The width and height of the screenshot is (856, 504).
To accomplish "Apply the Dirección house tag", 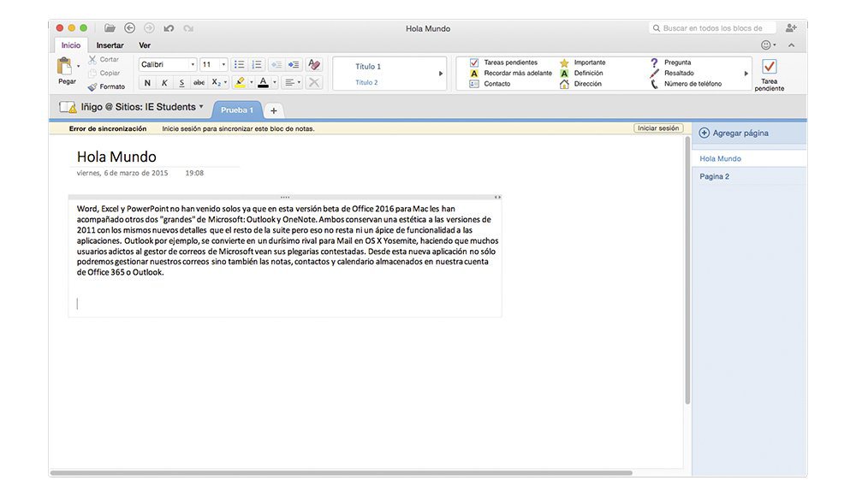I will click(x=580, y=84).
